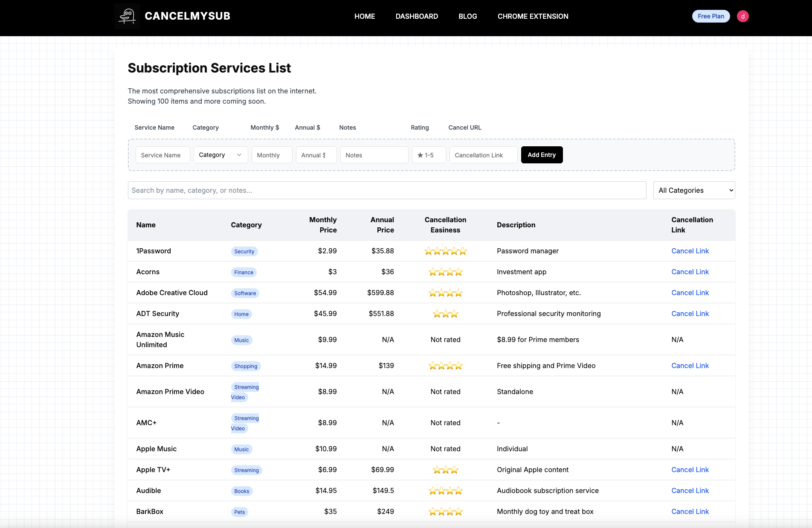Image resolution: width=812 pixels, height=528 pixels.
Task: Open the DASHBOARD nav item
Action: tap(417, 16)
